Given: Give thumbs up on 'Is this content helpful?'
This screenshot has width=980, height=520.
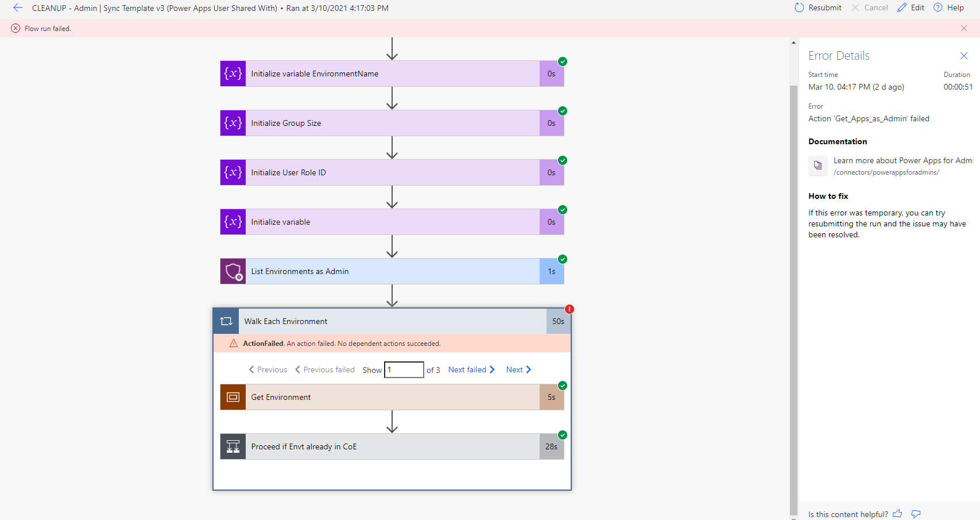Looking at the screenshot, I should click(897, 514).
